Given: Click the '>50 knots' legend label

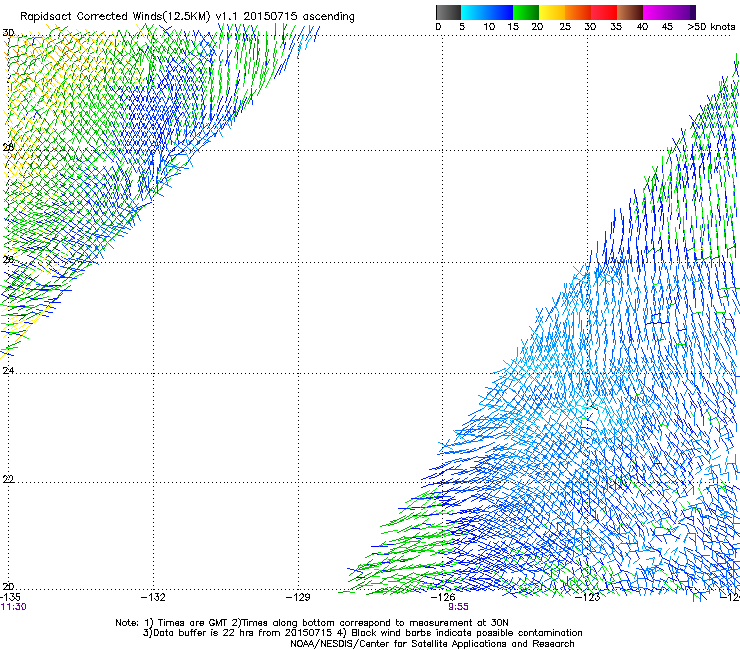Looking at the screenshot, I should tap(711, 27).
